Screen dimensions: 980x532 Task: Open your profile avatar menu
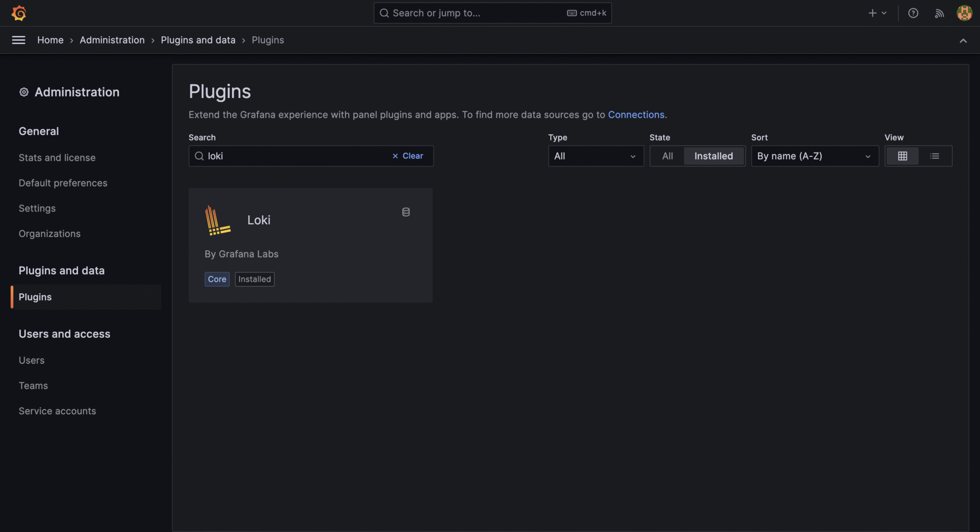click(964, 13)
